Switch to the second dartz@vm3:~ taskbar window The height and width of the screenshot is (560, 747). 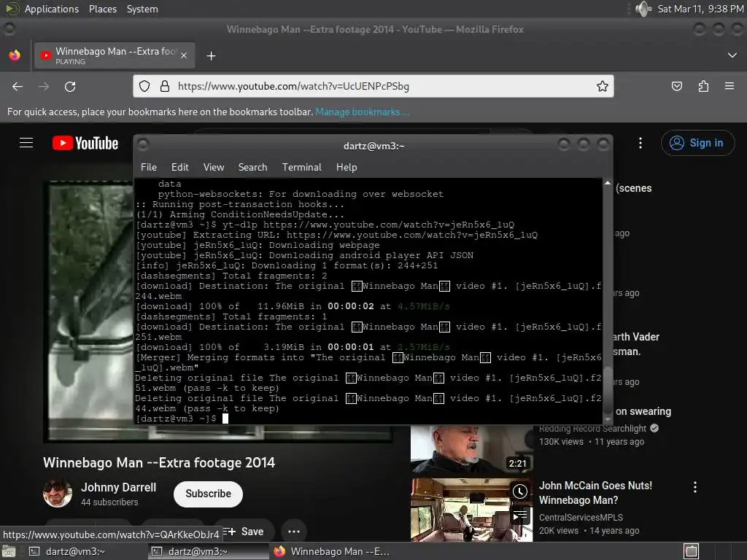pos(208,551)
